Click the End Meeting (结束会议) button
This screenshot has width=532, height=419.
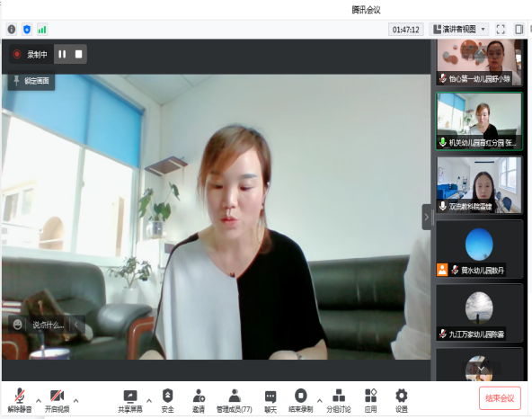click(500, 398)
